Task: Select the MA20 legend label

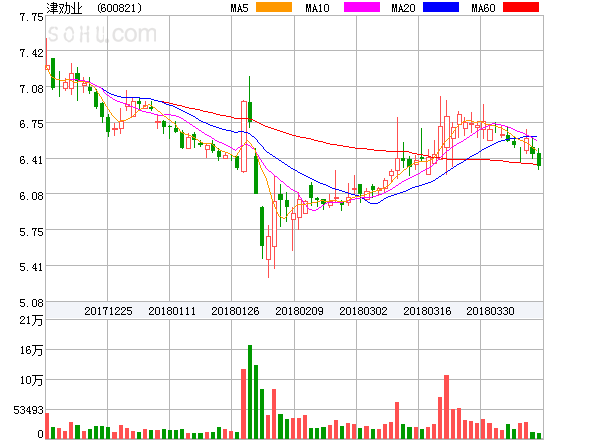Action: point(403,8)
